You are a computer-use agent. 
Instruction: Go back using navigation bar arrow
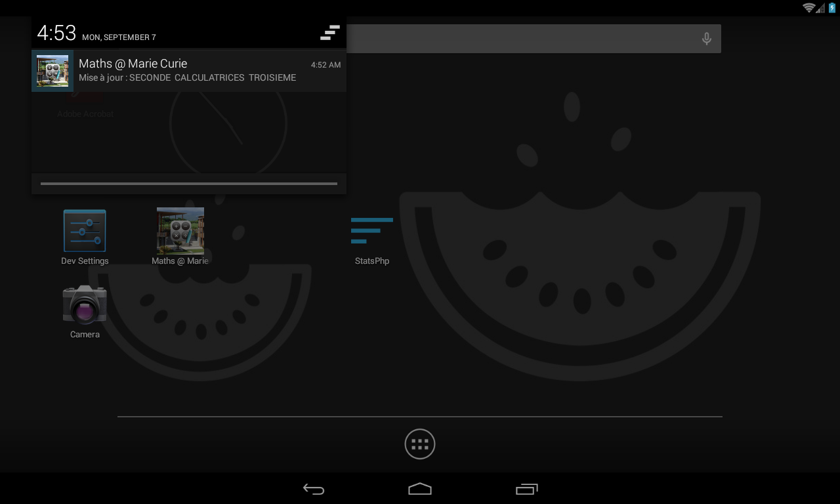(314, 489)
